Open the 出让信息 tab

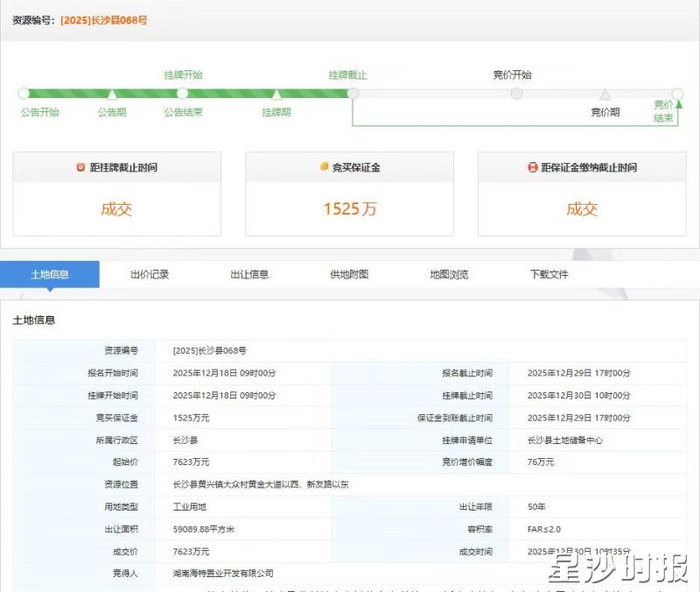[249, 274]
